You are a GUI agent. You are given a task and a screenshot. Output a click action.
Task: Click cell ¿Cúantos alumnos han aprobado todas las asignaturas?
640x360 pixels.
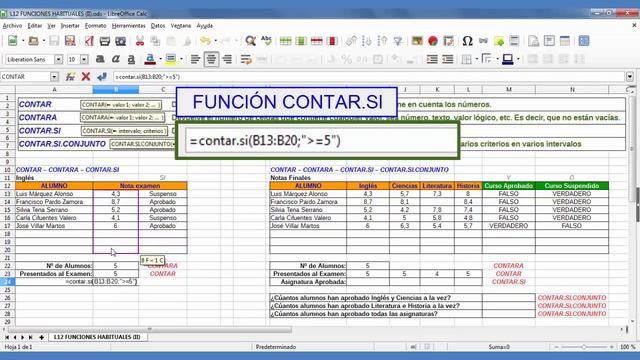click(x=376, y=314)
